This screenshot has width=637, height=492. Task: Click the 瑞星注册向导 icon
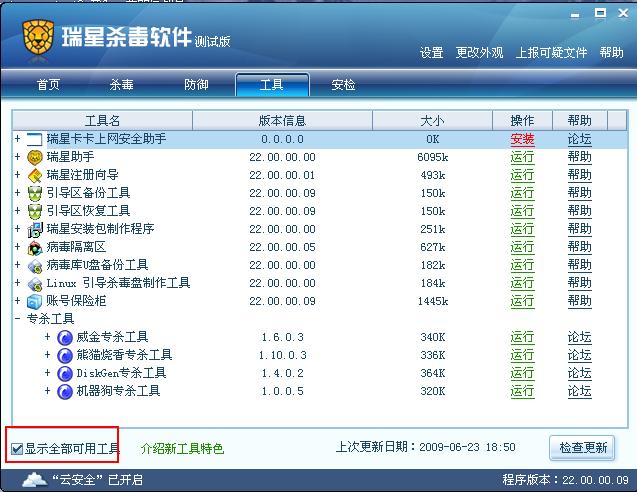click(x=35, y=175)
